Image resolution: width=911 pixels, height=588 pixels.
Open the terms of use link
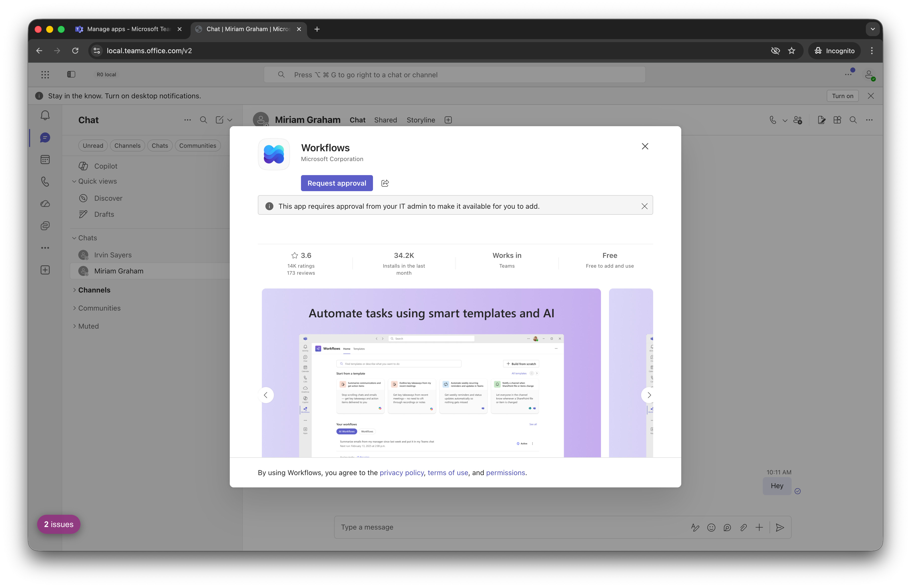coord(447,473)
